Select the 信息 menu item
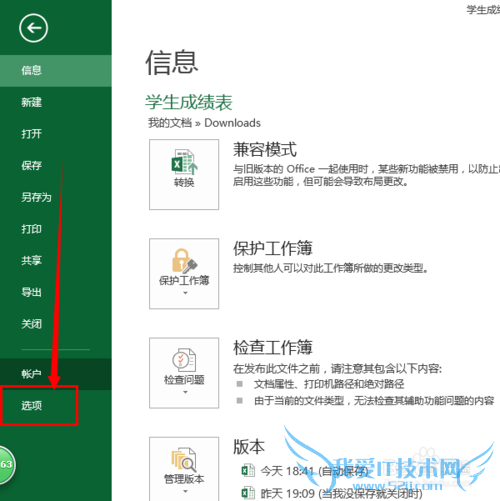This screenshot has width=500, height=501. (56, 71)
